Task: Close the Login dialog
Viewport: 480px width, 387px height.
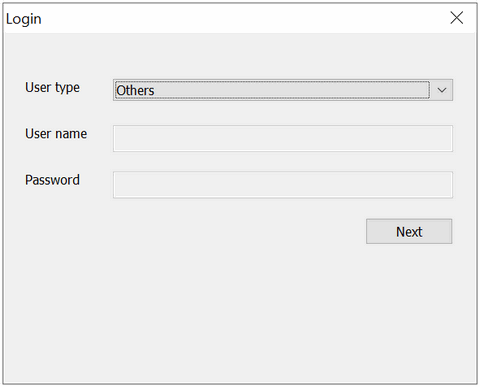Action: (456, 18)
